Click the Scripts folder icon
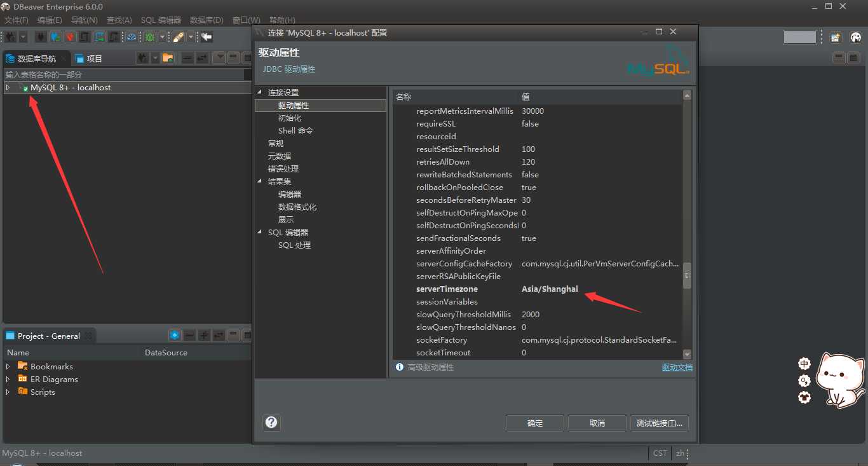The height and width of the screenshot is (466, 868). point(23,391)
